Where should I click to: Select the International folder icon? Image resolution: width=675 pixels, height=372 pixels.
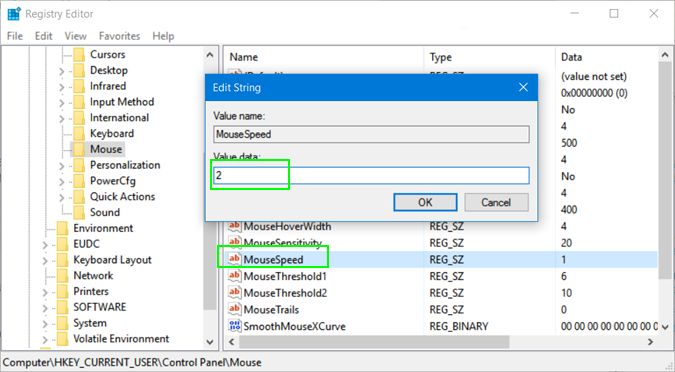pyautogui.click(x=79, y=118)
